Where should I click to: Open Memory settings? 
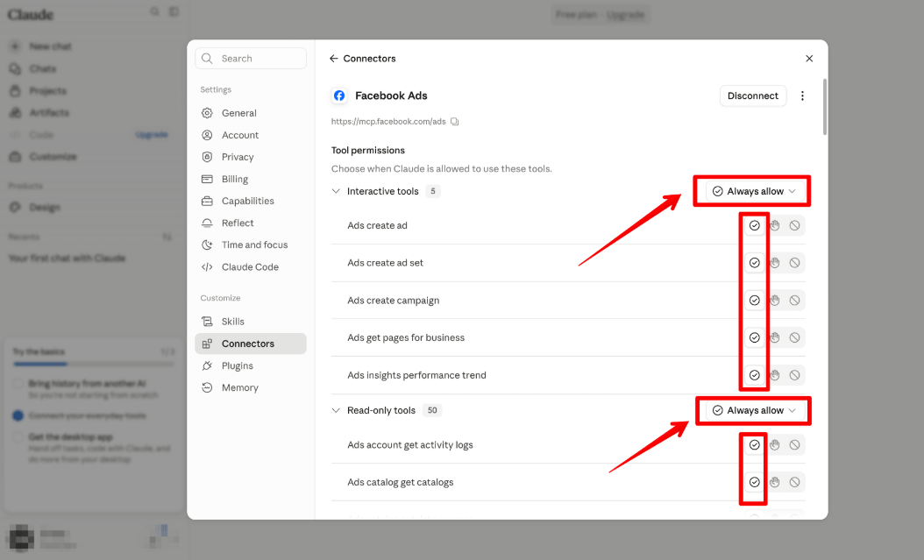[x=251, y=387]
